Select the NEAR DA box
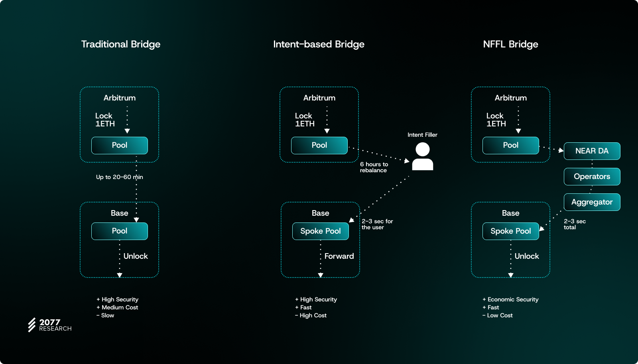The image size is (638, 364). click(x=592, y=151)
